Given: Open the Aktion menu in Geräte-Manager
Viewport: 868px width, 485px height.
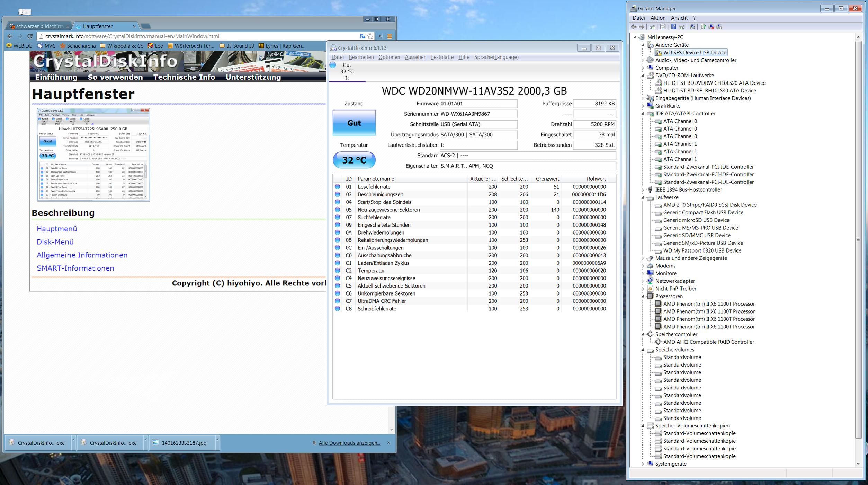Looking at the screenshot, I should pos(657,18).
